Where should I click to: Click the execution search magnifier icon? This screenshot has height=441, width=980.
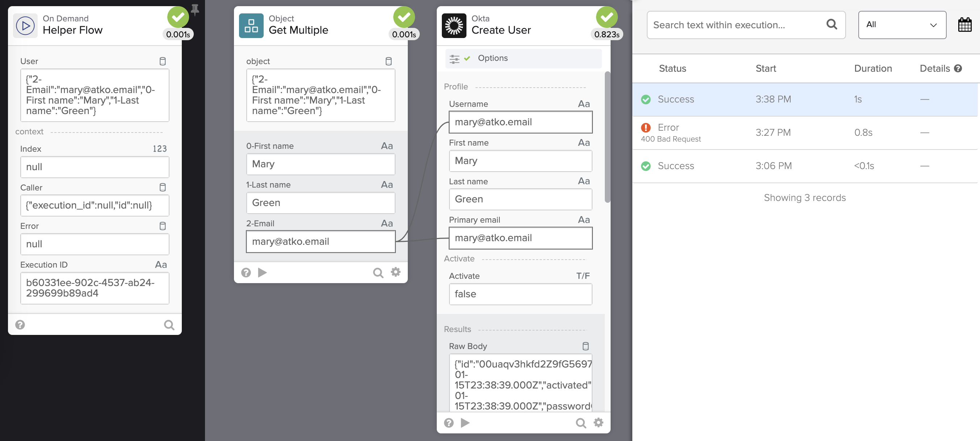coord(832,25)
